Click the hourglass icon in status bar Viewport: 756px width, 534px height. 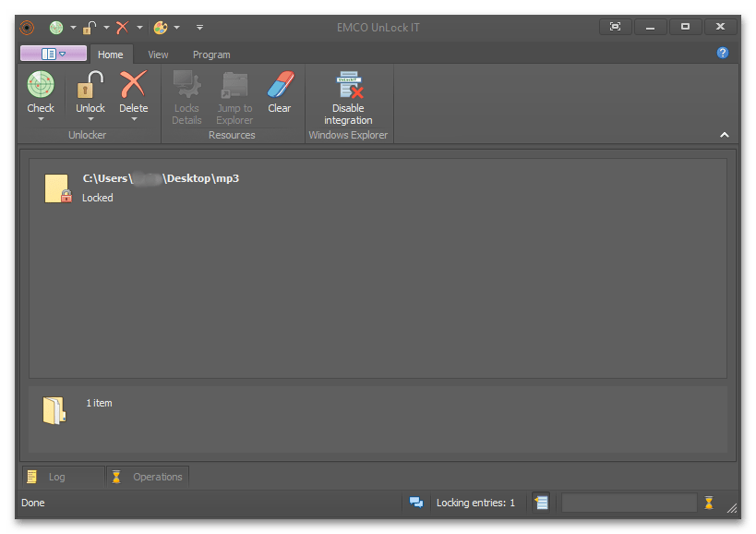[709, 503]
